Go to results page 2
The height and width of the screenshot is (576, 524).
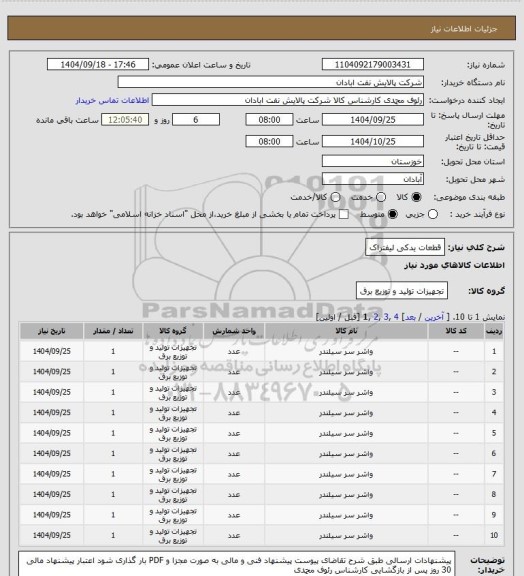376,317
